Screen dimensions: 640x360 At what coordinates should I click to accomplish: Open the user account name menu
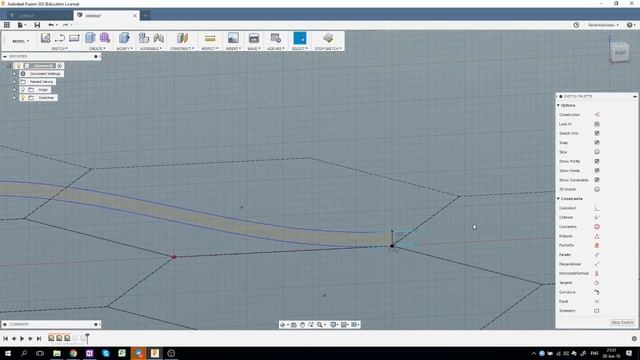603,25
